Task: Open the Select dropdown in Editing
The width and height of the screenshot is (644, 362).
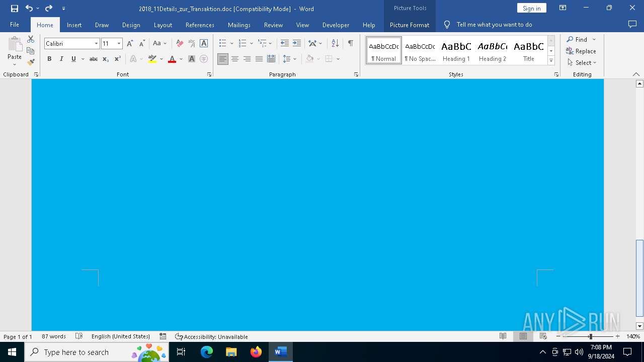Action: 582,63
